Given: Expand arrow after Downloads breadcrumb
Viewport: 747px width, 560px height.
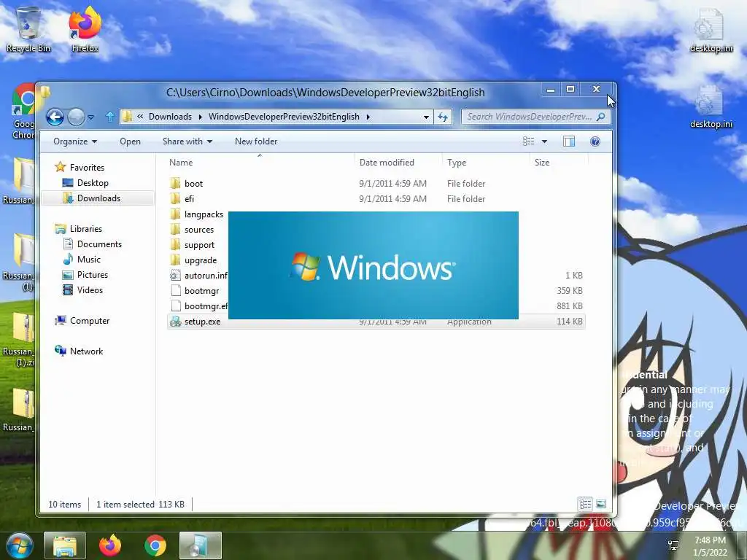Looking at the screenshot, I should 200,117.
